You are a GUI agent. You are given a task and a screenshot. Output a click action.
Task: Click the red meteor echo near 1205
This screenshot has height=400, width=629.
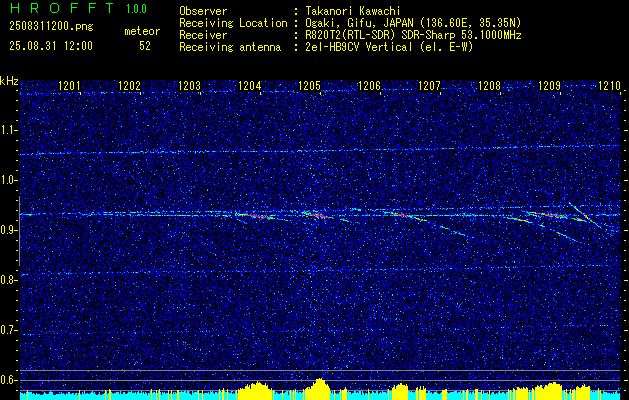318,215
